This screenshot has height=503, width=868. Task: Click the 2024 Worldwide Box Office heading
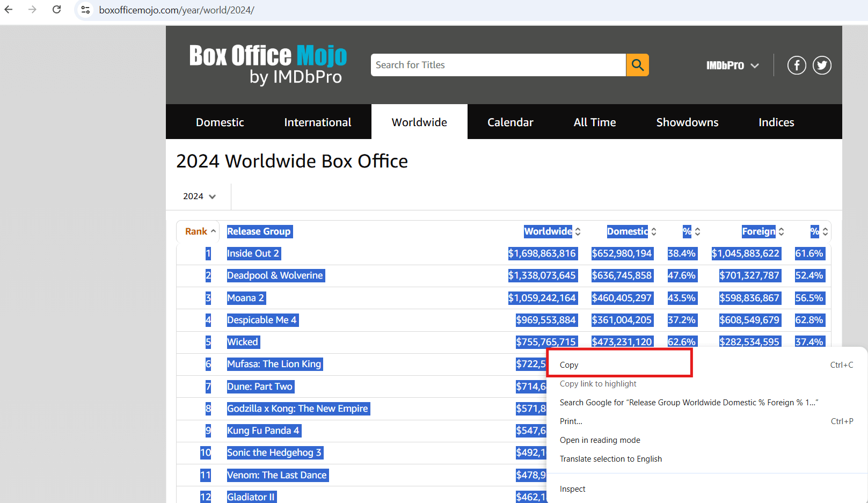292,161
